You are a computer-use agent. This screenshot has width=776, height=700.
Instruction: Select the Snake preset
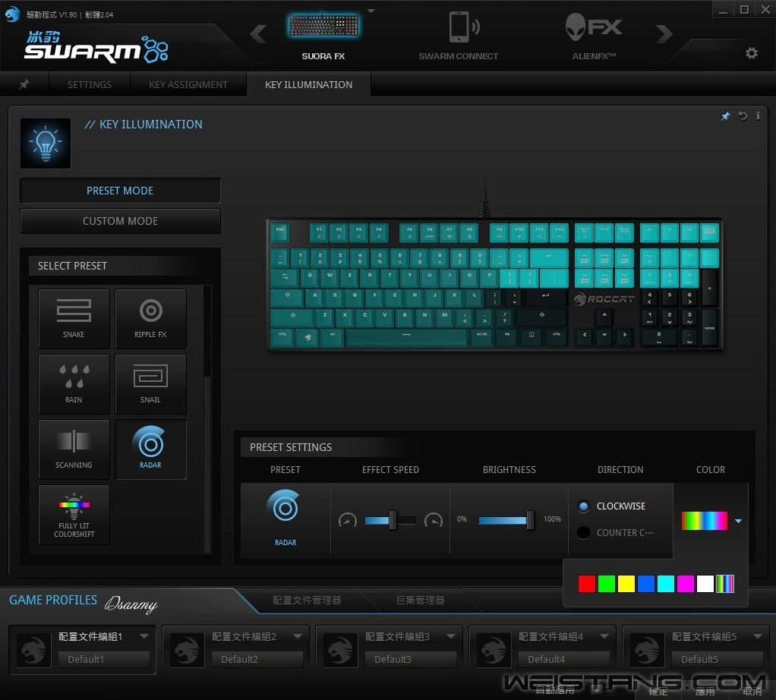coord(74,319)
